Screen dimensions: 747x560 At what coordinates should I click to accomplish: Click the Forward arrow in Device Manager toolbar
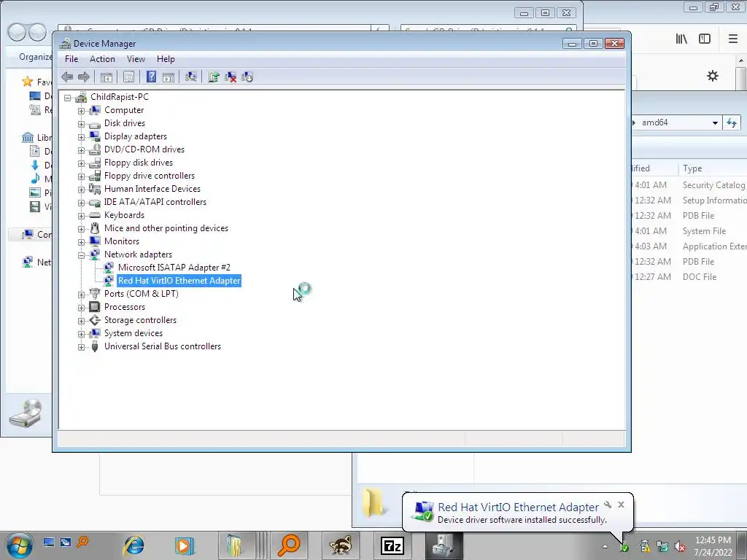coord(84,77)
